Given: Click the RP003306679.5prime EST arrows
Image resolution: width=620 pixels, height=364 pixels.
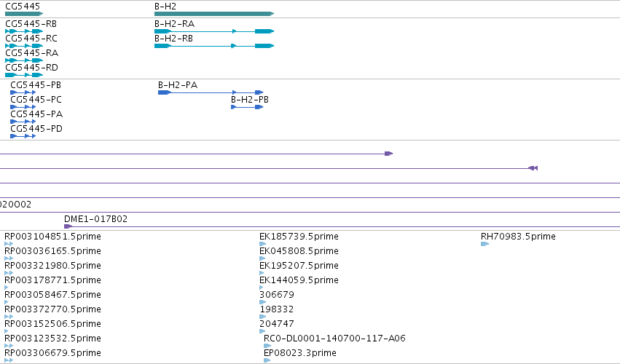Looking at the screenshot, I should click(x=9, y=360).
